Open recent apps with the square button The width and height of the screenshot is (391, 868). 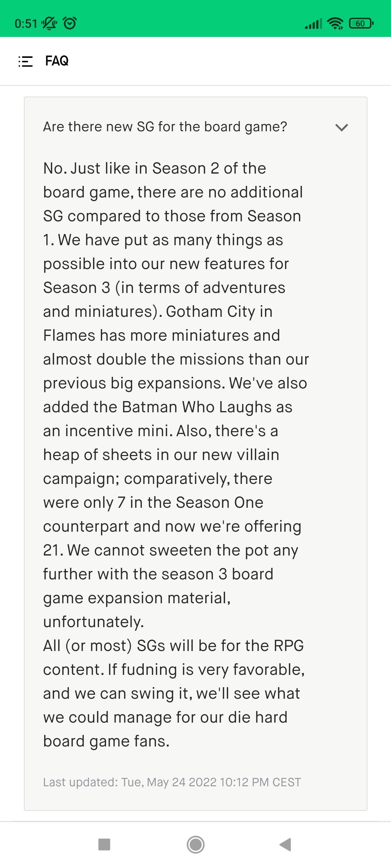104,844
